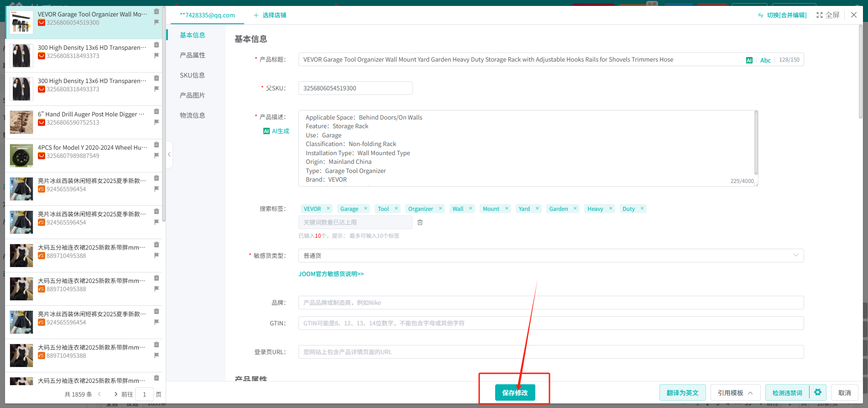Open banned-word detection settings gear
Screen dimensions: 868x408
(x=817, y=392)
